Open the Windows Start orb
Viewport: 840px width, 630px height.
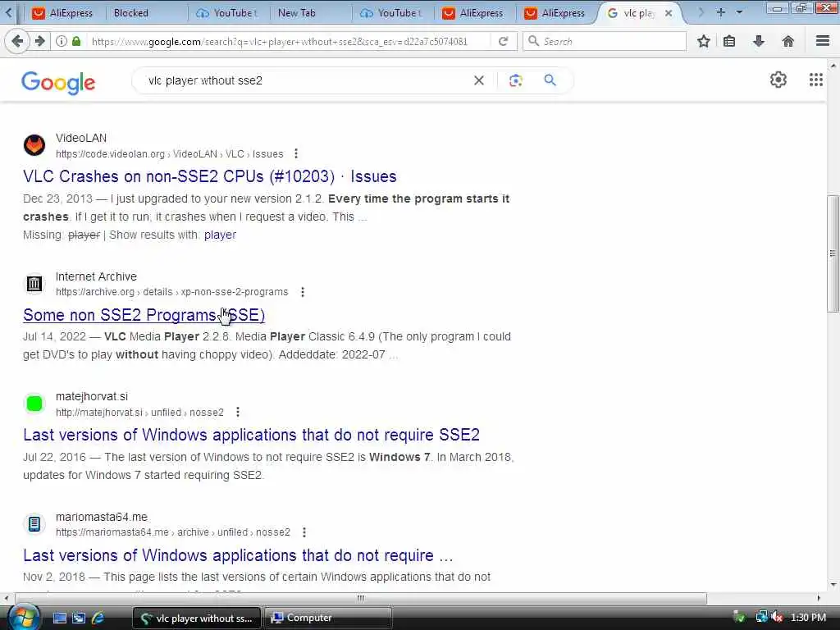[22, 618]
